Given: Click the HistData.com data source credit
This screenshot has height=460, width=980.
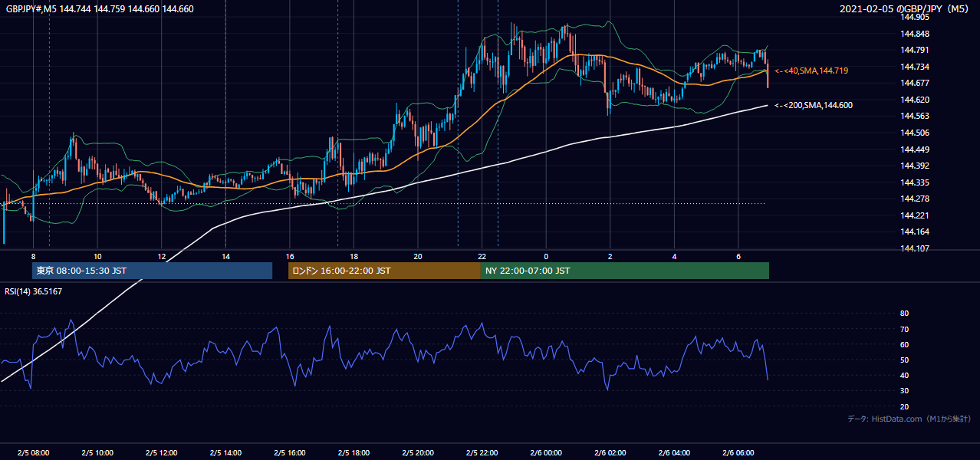Looking at the screenshot, I should coord(909,419).
